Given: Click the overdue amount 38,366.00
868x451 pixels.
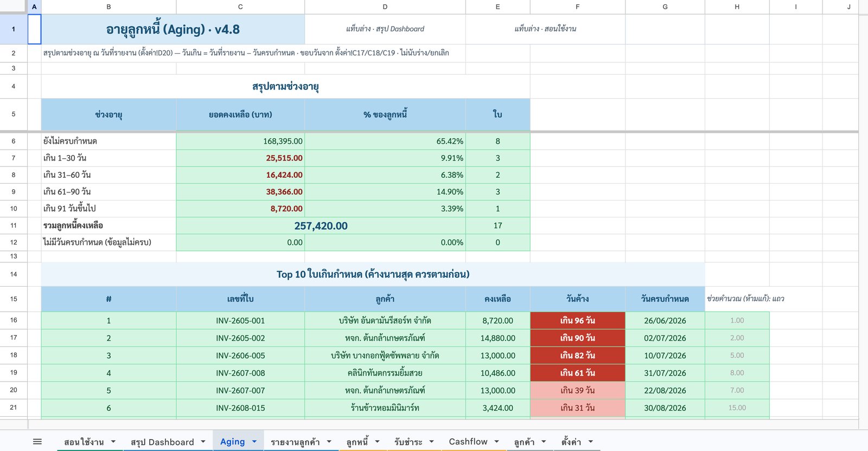Looking at the screenshot, I should pos(240,192).
